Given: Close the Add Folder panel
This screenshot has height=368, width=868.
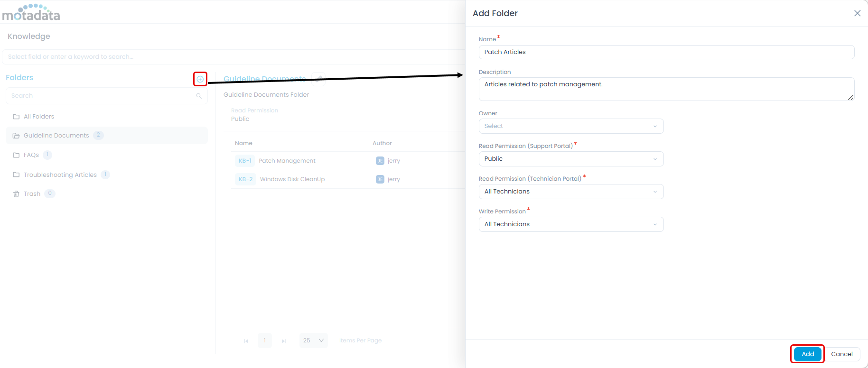Looking at the screenshot, I should [x=857, y=13].
